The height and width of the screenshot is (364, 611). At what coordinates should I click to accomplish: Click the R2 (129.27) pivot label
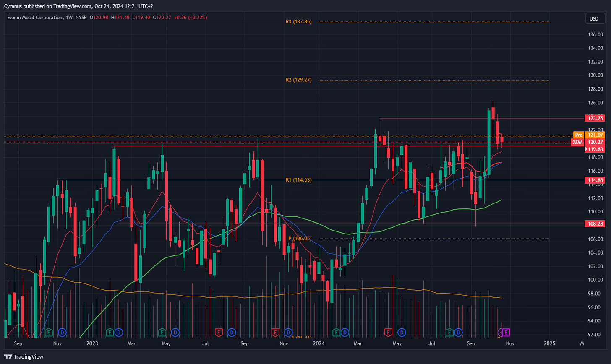299,80
